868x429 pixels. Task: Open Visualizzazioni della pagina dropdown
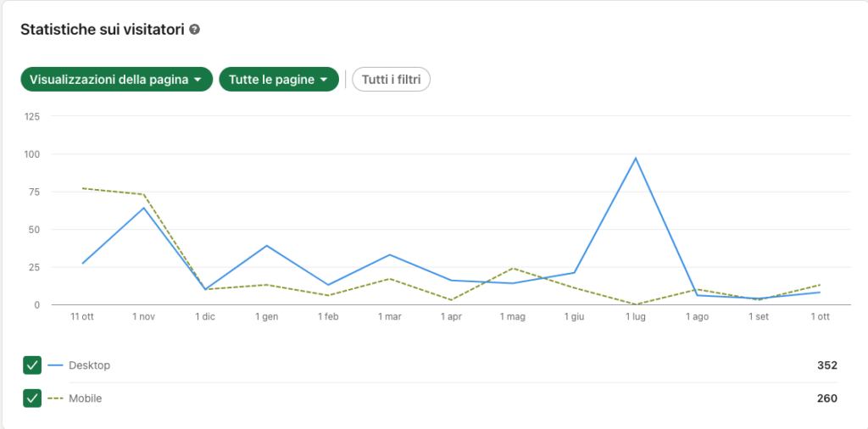coord(116,79)
